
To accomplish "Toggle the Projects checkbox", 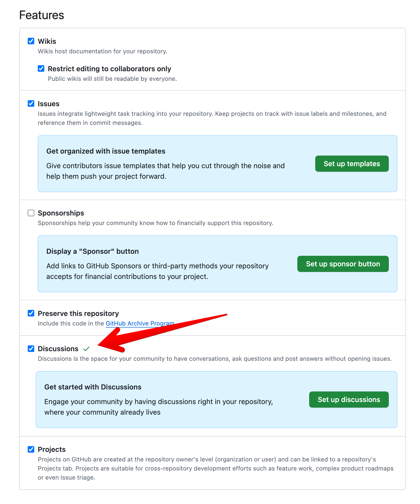I will [31, 449].
